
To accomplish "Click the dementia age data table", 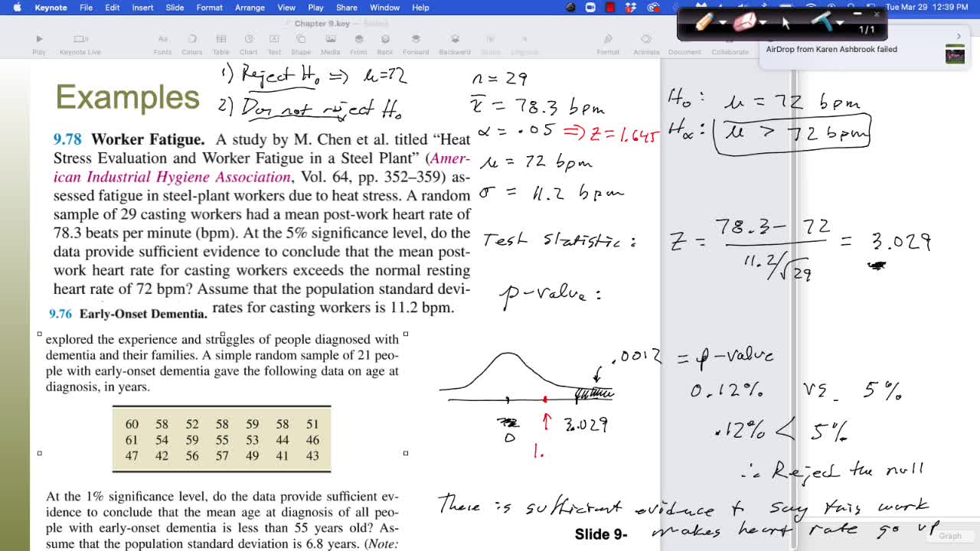I will tap(221, 439).
